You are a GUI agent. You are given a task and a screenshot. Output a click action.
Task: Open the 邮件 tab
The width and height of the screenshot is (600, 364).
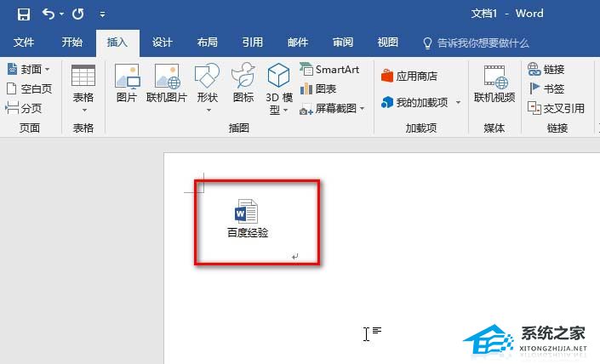298,42
